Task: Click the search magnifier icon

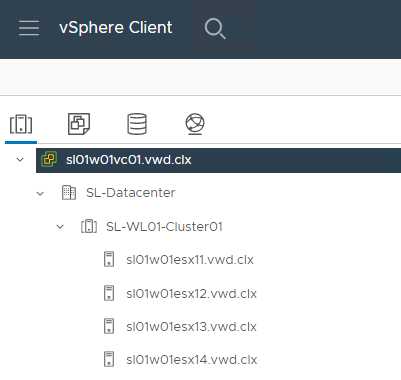Action: coord(215,29)
